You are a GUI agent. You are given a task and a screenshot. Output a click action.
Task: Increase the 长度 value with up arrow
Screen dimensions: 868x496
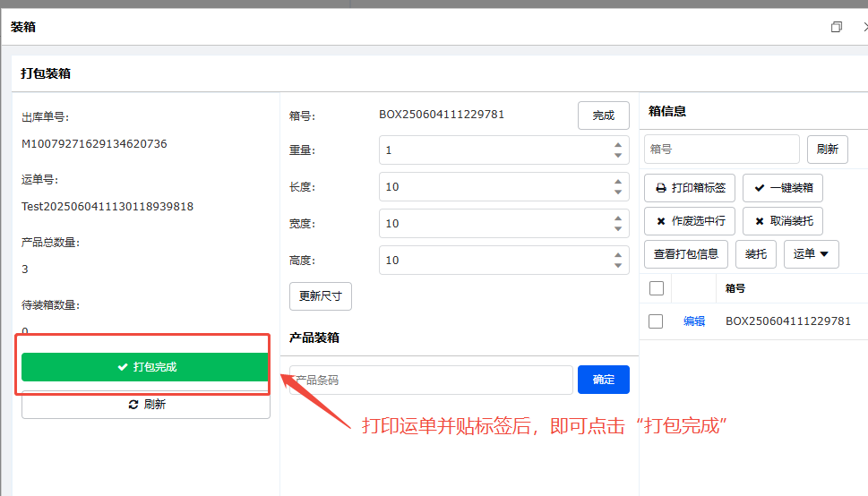(618, 182)
